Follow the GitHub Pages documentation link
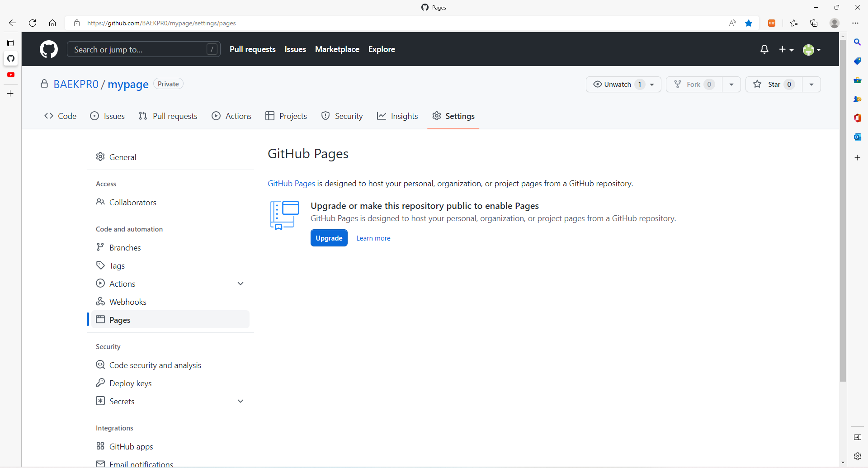Screen dimensions: 868x468 click(x=291, y=184)
